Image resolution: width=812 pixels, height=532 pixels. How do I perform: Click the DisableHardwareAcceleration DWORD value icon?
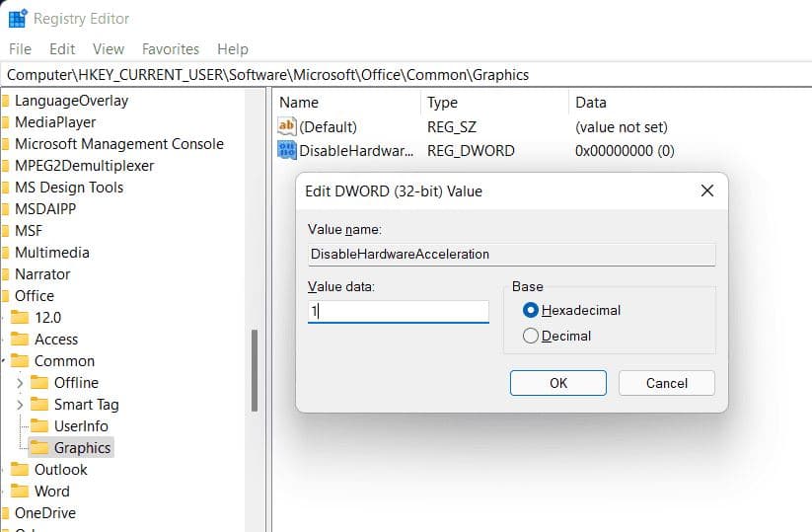[287, 151]
